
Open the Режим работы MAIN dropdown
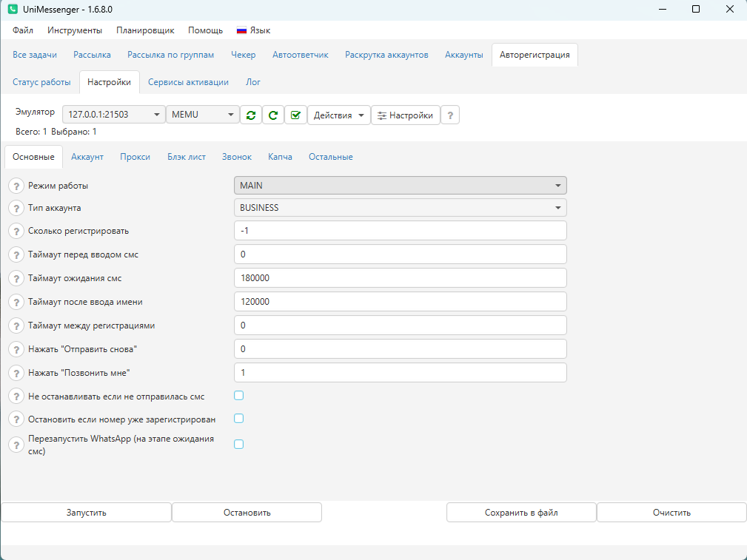tap(401, 185)
